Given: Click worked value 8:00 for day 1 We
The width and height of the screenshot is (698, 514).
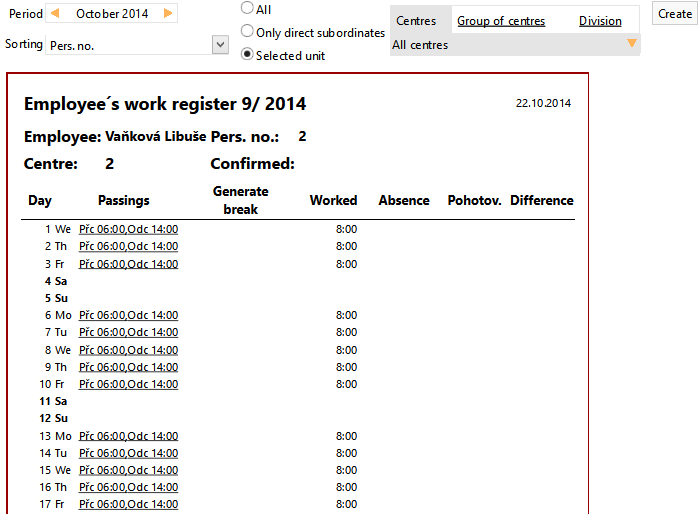Looking at the screenshot, I should click(346, 229).
